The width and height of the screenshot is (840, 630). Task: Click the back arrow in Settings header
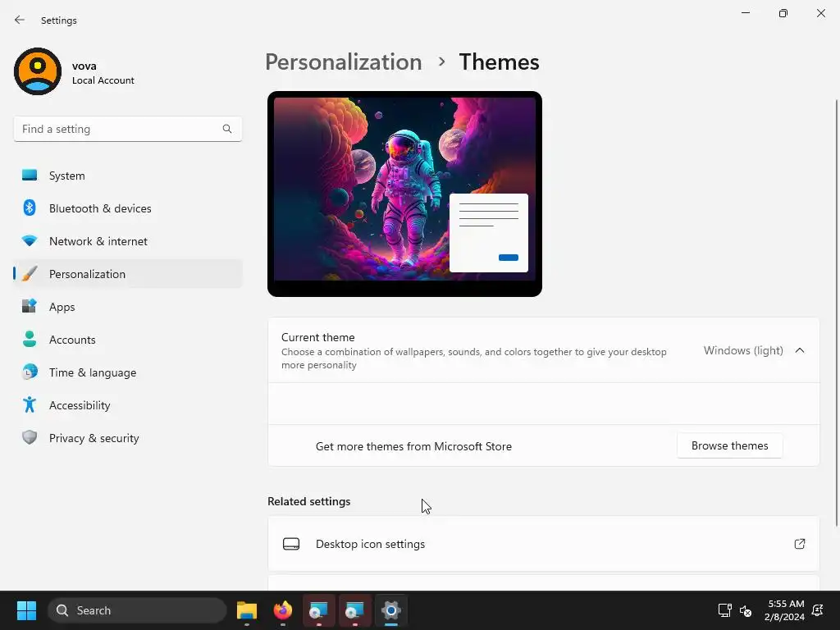click(x=20, y=20)
